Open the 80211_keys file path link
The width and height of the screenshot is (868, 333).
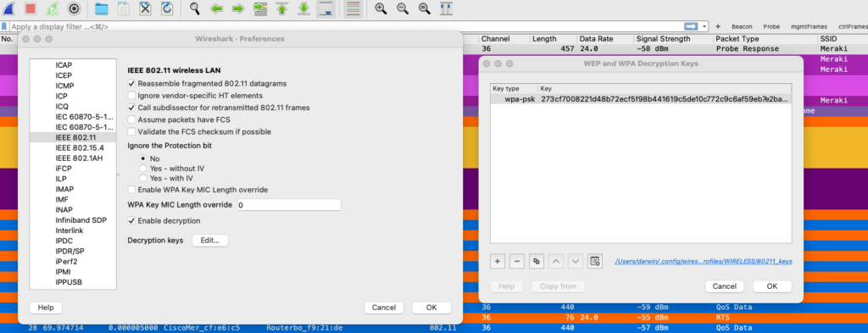point(704,261)
